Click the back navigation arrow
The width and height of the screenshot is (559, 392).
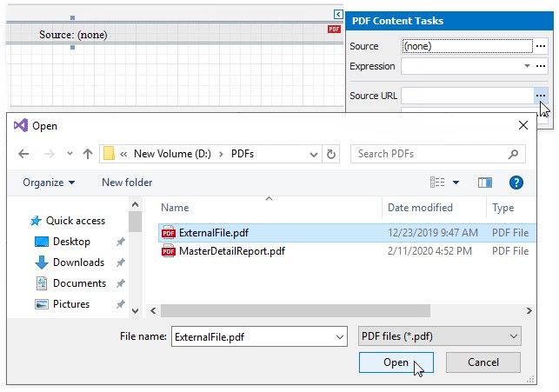click(23, 154)
